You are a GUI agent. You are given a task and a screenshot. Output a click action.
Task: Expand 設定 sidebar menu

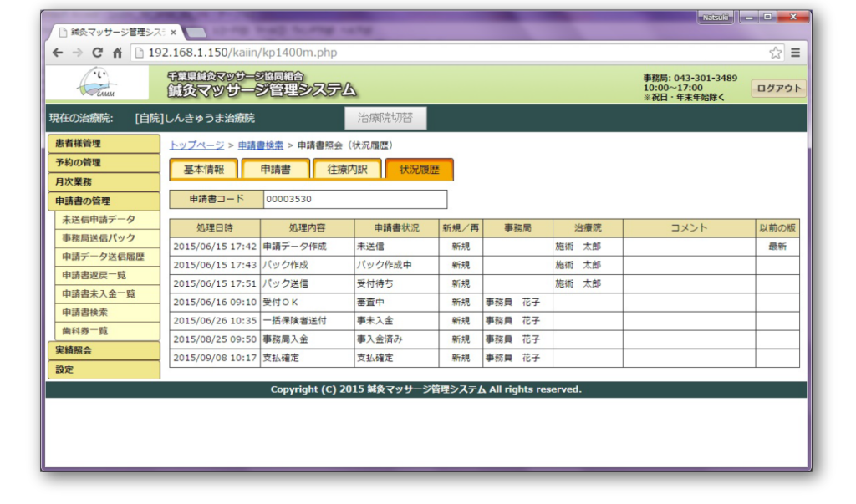(x=104, y=369)
